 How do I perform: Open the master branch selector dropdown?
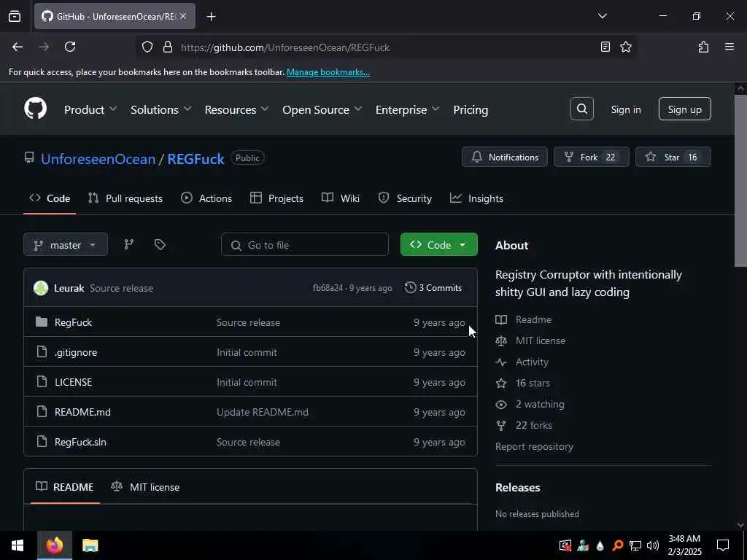tap(66, 245)
